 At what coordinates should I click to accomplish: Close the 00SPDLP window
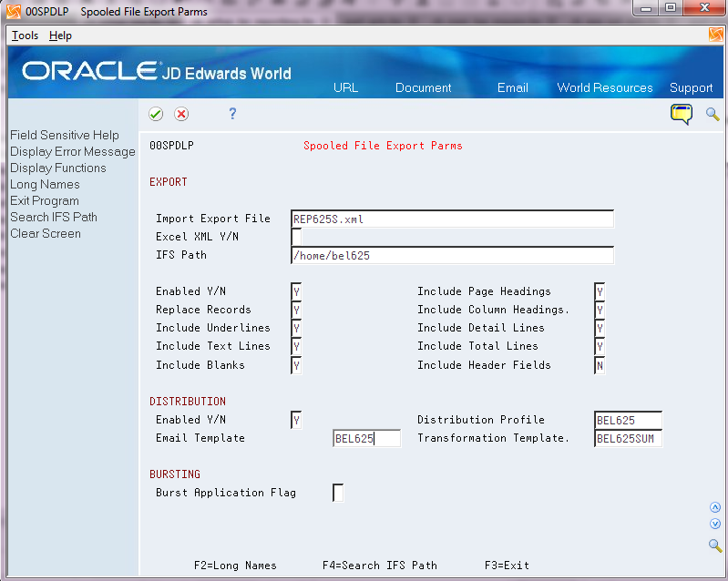tap(704, 8)
